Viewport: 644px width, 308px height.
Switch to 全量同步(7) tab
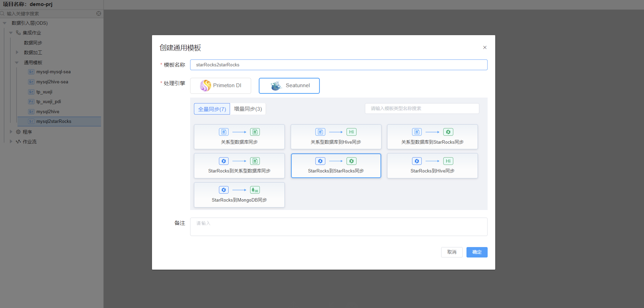pyautogui.click(x=212, y=109)
